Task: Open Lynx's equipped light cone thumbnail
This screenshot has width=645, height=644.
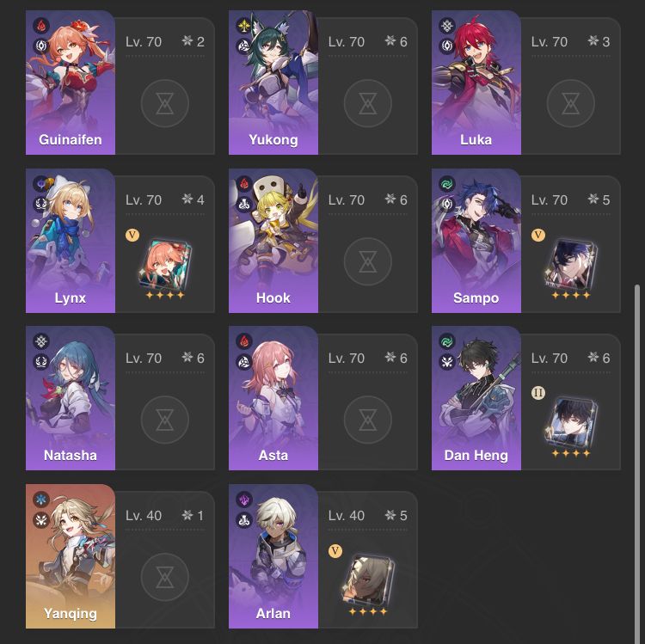Action: tap(164, 266)
